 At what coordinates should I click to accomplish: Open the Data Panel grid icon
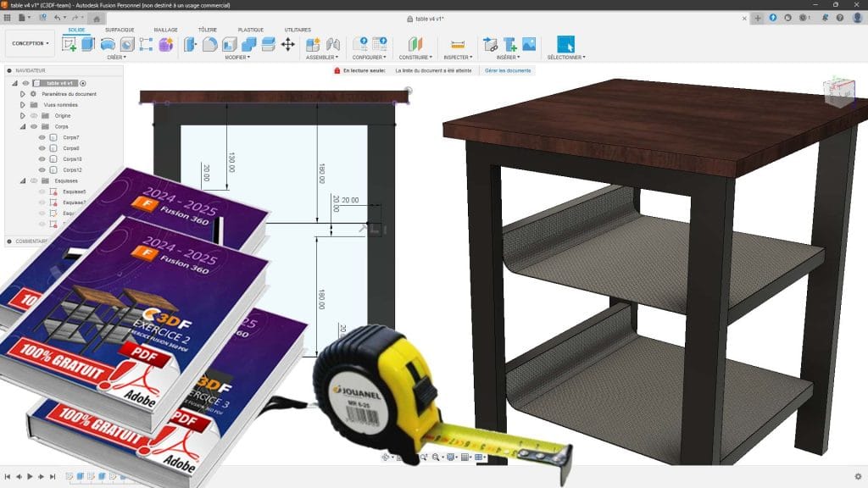pyautogui.click(x=7, y=18)
